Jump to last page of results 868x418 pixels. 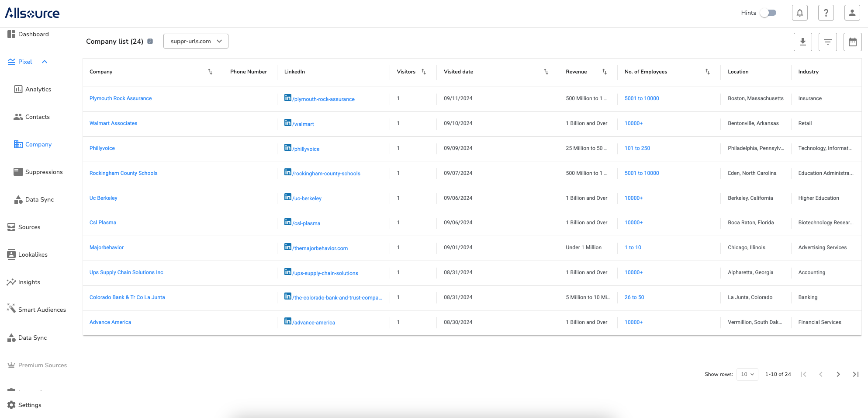(855, 374)
